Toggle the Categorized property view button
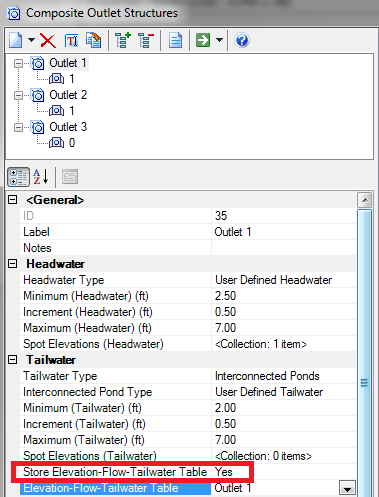The image size is (379, 497). [x=18, y=177]
